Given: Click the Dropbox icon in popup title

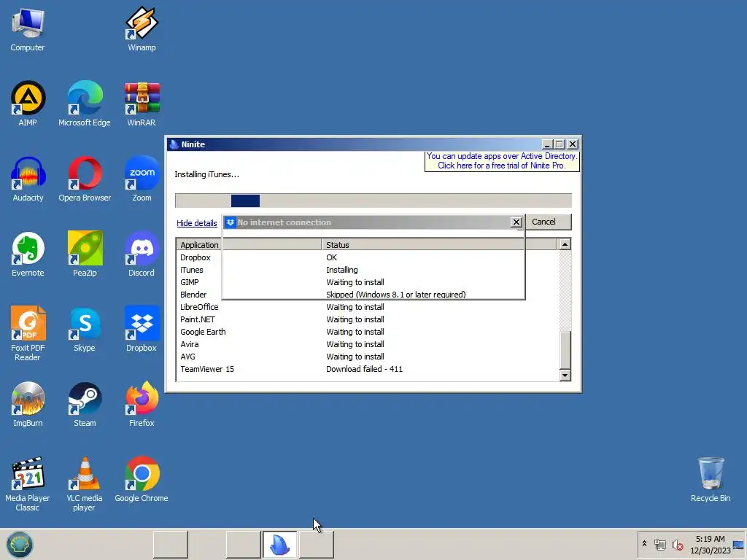Looking at the screenshot, I should [230, 222].
